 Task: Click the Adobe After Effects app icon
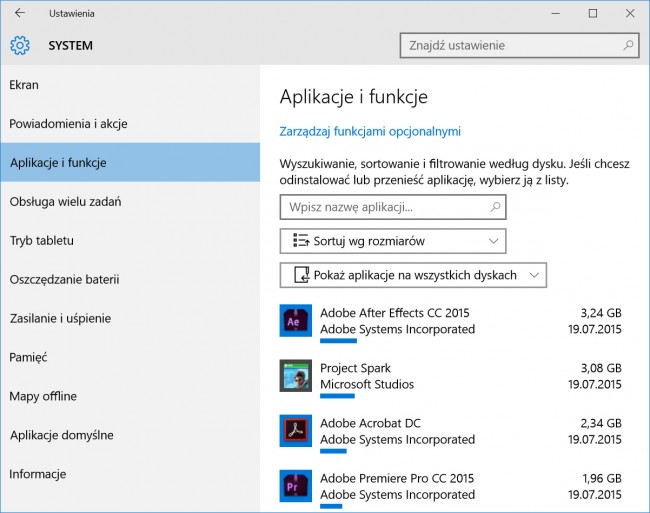296,321
